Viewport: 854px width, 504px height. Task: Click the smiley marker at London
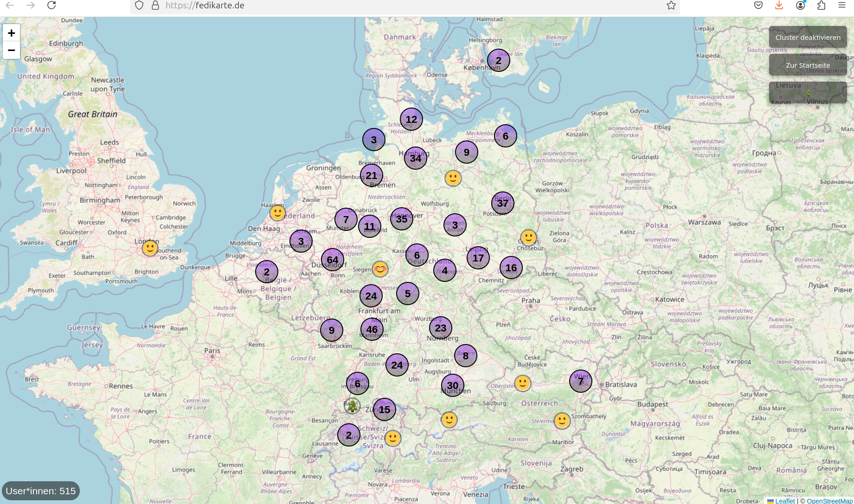[x=150, y=248]
